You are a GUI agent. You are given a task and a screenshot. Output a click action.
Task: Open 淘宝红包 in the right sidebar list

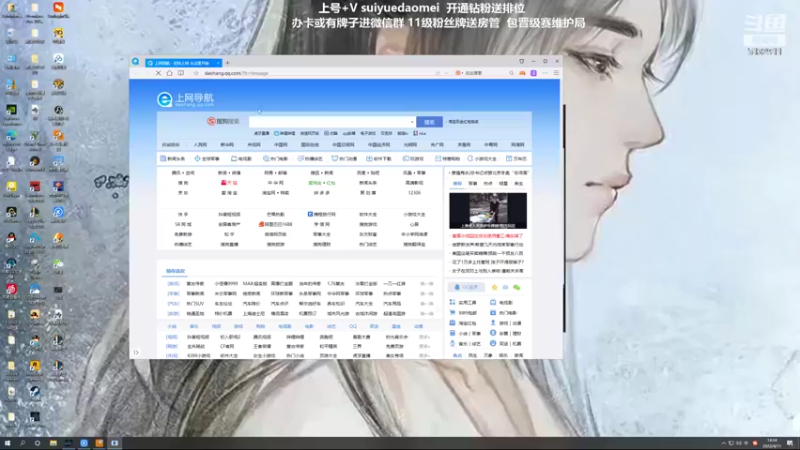[463, 323]
